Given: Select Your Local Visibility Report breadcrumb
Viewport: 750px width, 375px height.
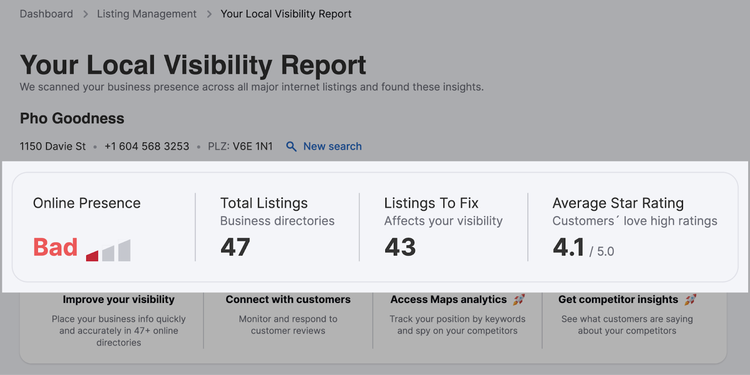Looking at the screenshot, I should [x=286, y=14].
